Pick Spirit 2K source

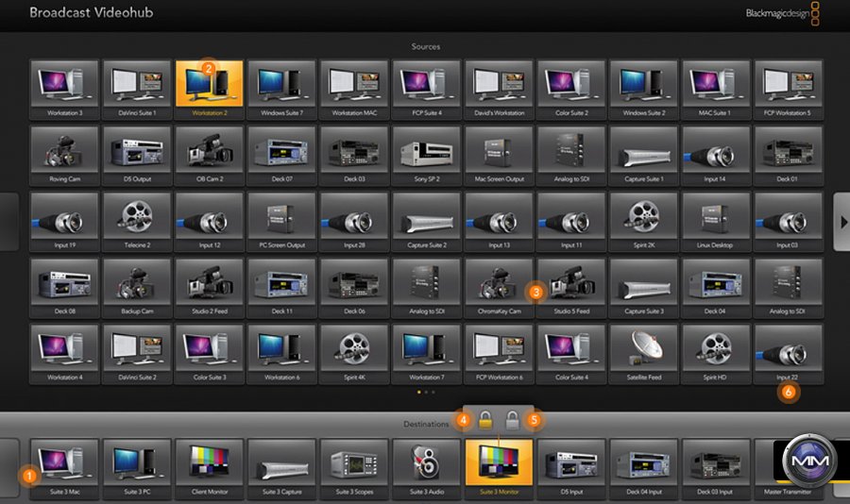(x=644, y=222)
